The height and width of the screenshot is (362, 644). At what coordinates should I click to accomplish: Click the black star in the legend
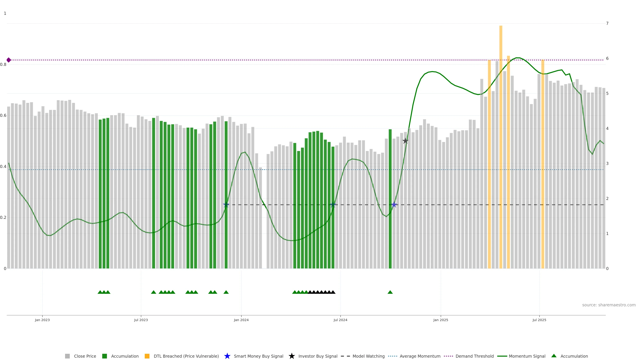[291, 356]
